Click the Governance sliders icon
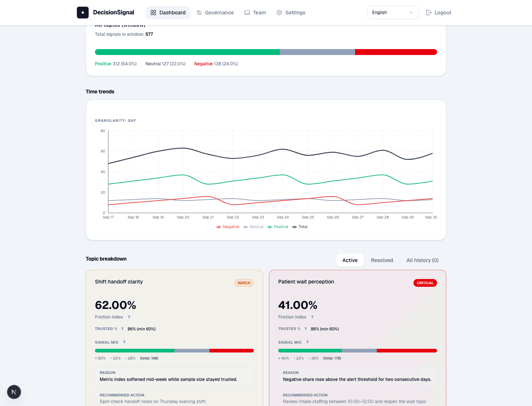The image size is (532, 406). [x=199, y=13]
